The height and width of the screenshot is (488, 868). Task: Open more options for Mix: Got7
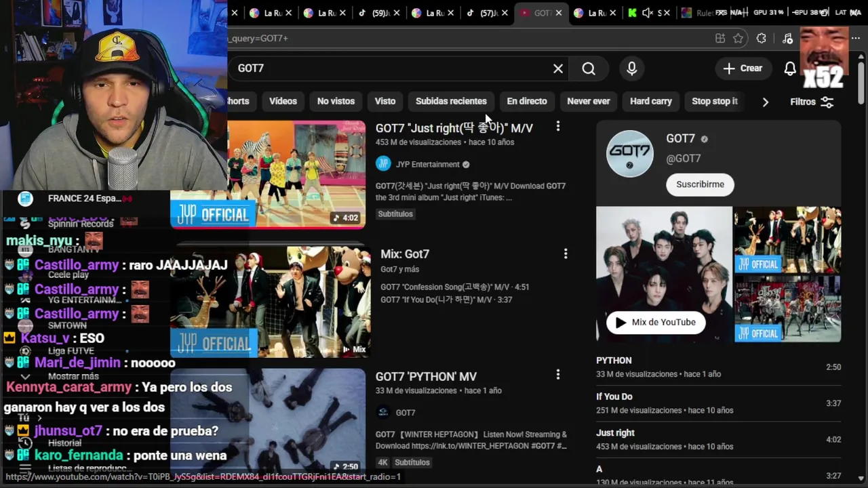coord(566,253)
